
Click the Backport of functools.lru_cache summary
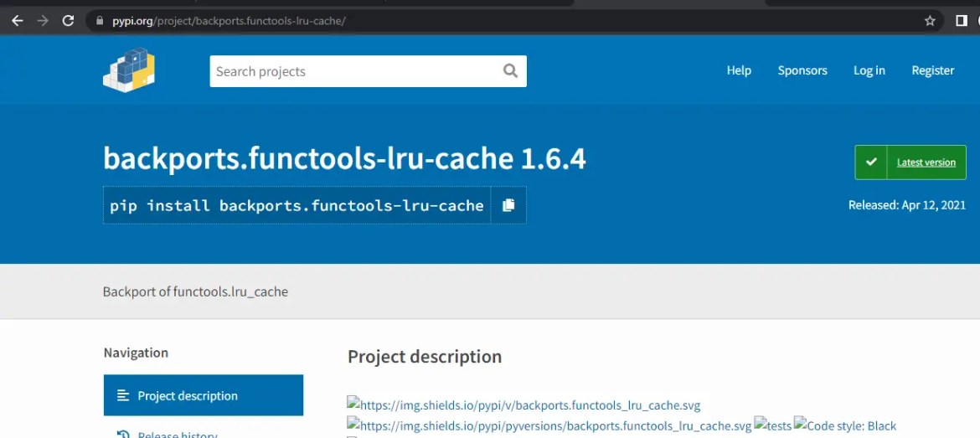click(195, 291)
